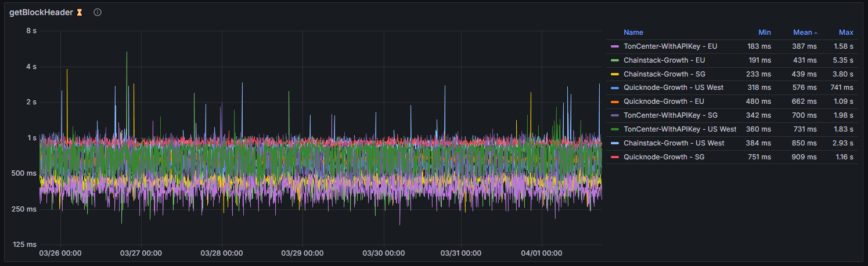Sort legend by Name column header
This screenshot has width=868, height=266.
tap(633, 32)
